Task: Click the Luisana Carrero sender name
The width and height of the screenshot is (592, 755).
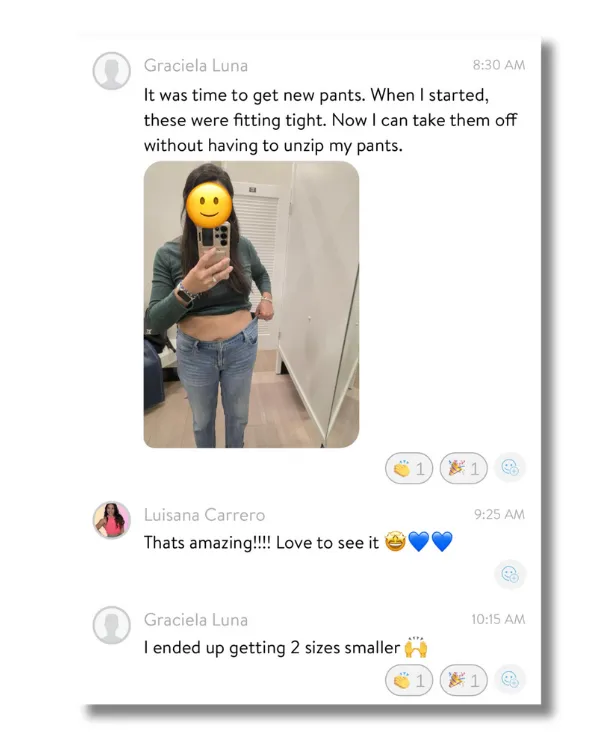Action: click(x=204, y=515)
